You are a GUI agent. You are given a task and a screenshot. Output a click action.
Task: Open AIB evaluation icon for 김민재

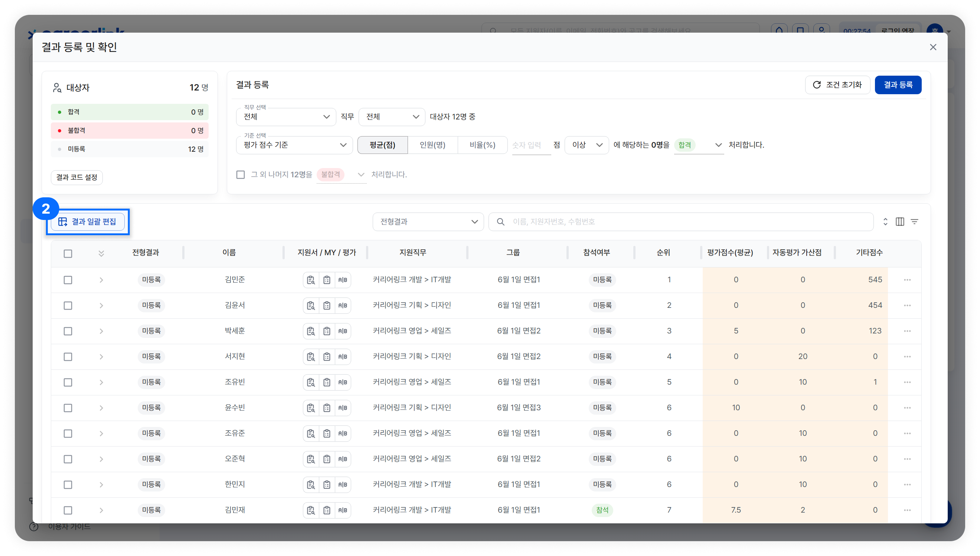(x=343, y=510)
